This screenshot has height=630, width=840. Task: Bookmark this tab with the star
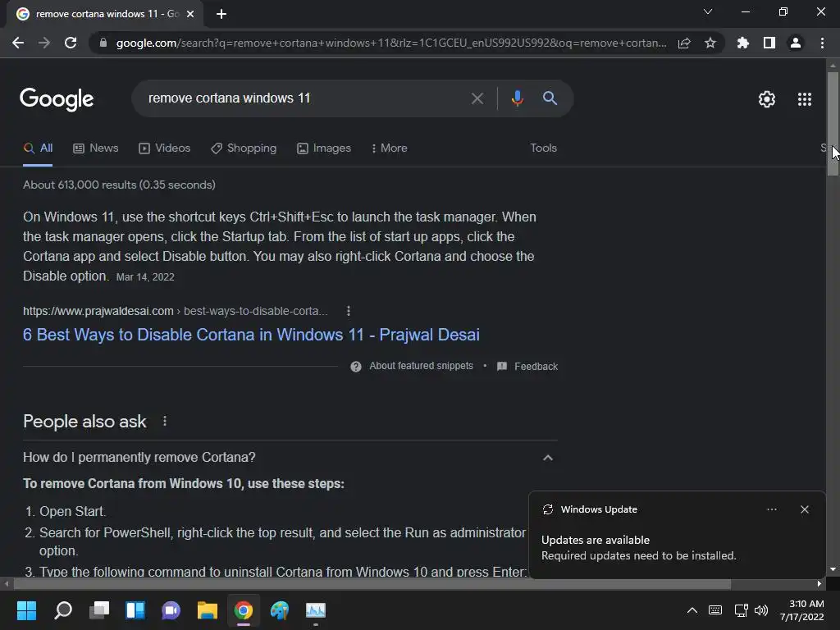[710, 43]
